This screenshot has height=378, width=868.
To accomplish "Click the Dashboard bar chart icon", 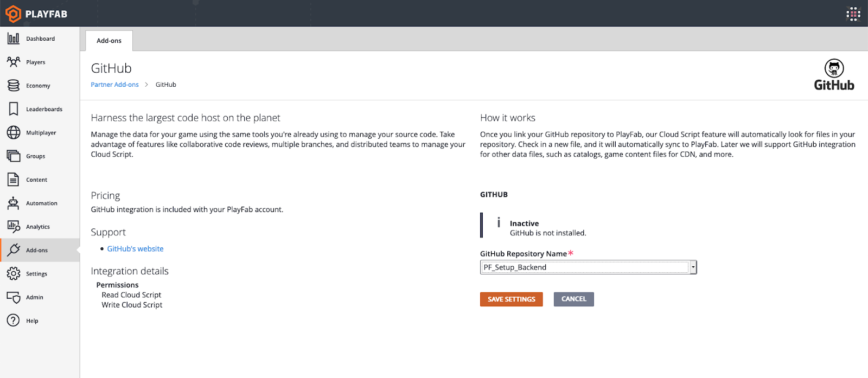I will pos(14,39).
